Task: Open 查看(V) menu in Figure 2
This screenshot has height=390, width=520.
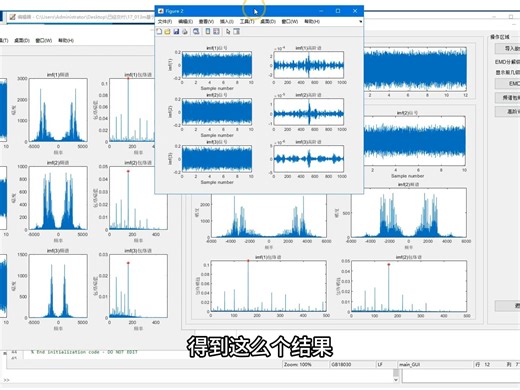Action: coord(206,21)
